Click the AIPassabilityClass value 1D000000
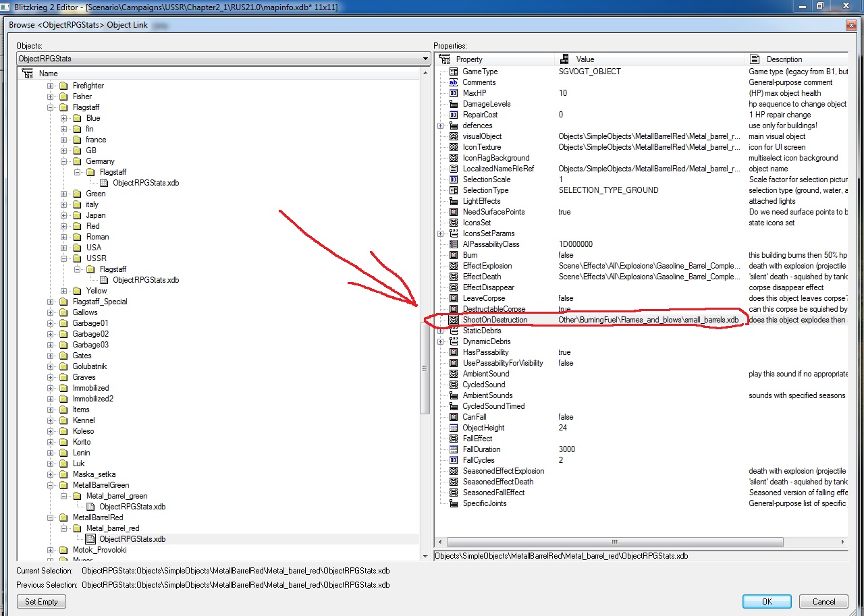 coord(576,244)
